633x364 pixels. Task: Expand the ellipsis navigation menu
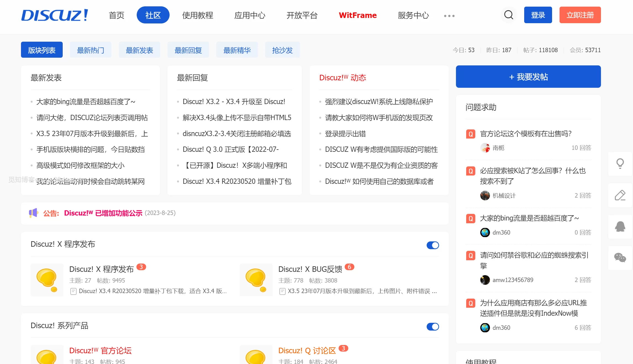click(x=449, y=16)
